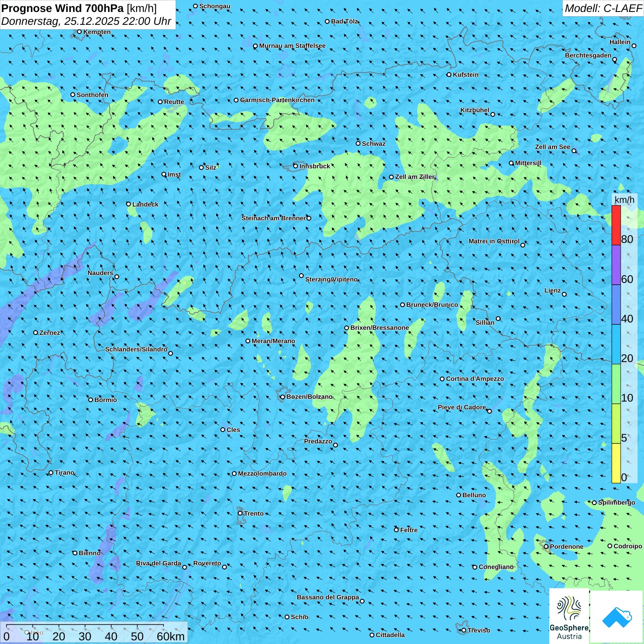Click the 'Steinach am Brenner' label
Viewport: 644px width, 644px height.
[274, 218]
